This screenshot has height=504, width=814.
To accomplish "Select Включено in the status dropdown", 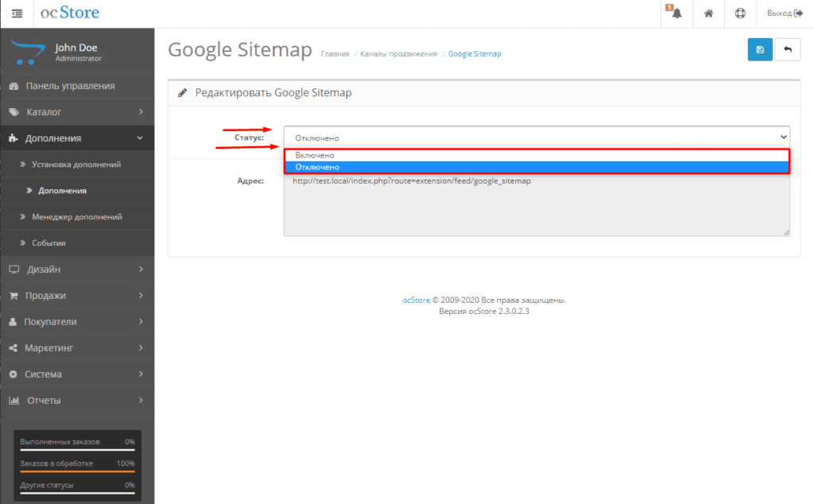I will (x=397, y=154).
